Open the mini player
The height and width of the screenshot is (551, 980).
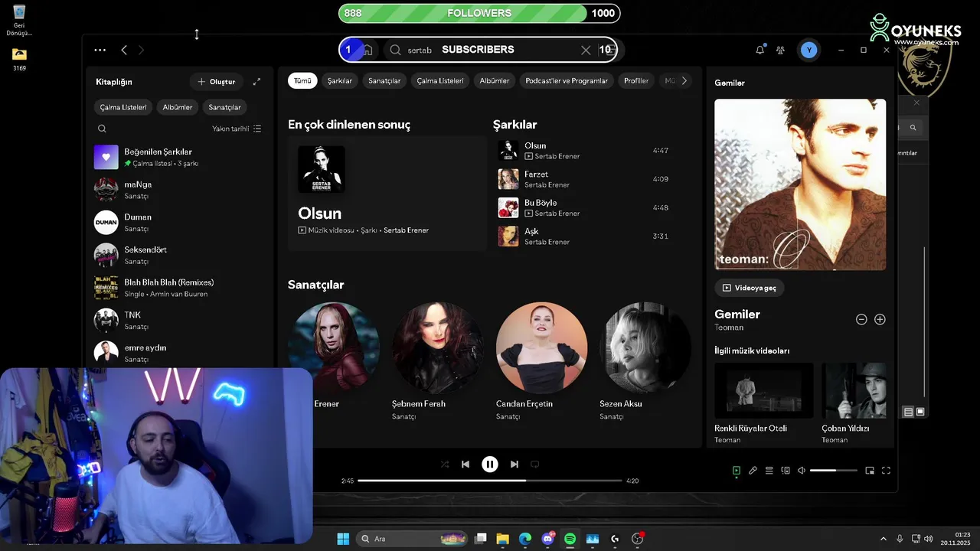coord(870,471)
